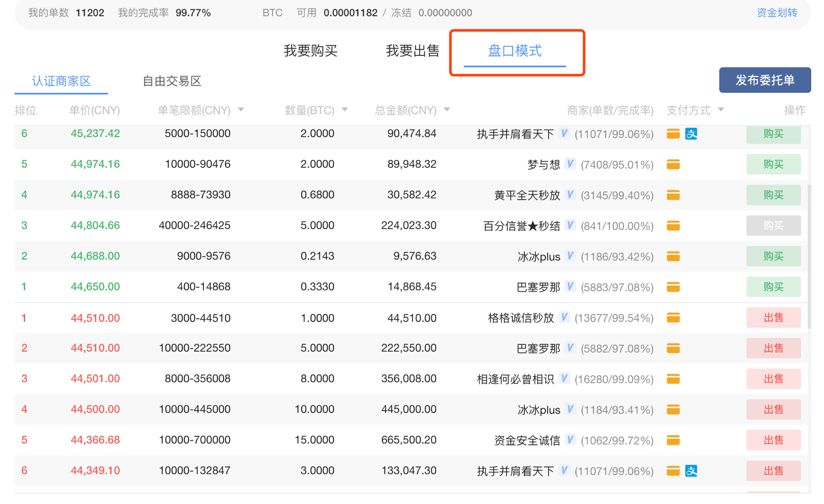The image size is (824, 504).
Task: Click Alipay icon in 44,349.10 sell row
Action: point(691,471)
